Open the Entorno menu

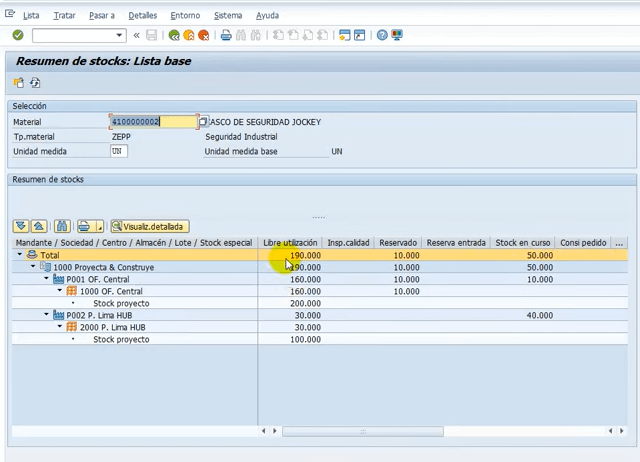(x=185, y=16)
